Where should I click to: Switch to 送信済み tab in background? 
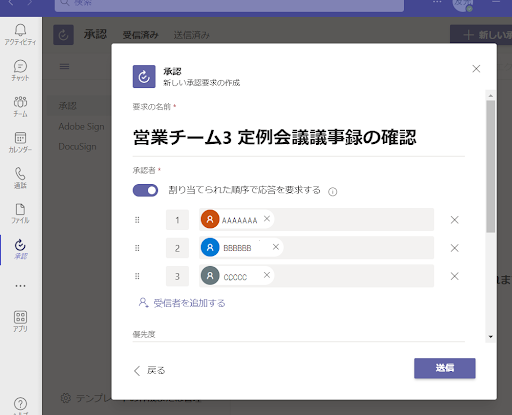coord(192,35)
